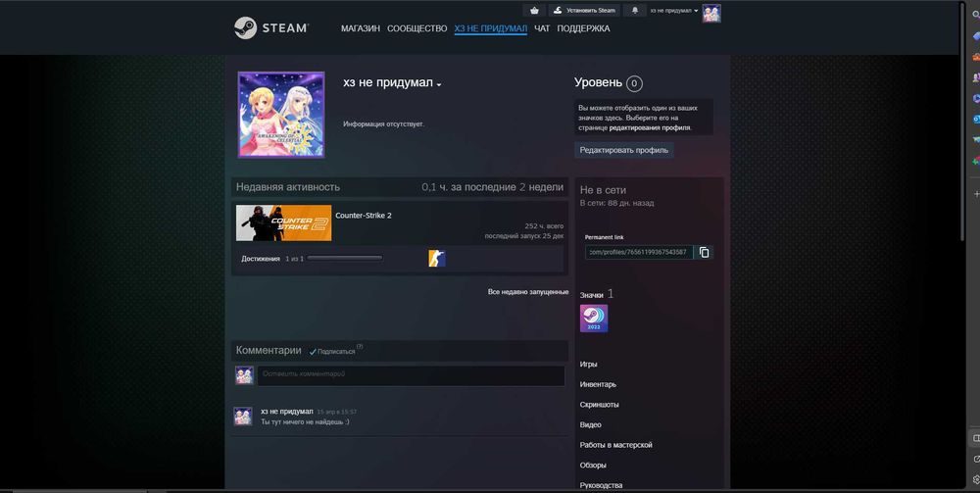Open the ХЗ НЕ ПРИДУМАЛ menu

pos(491,28)
